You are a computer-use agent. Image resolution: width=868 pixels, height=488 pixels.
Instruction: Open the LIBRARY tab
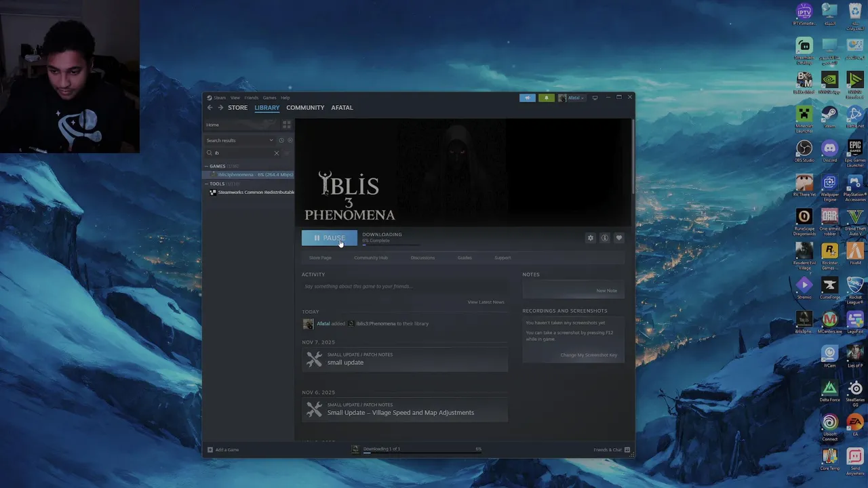[x=267, y=108]
